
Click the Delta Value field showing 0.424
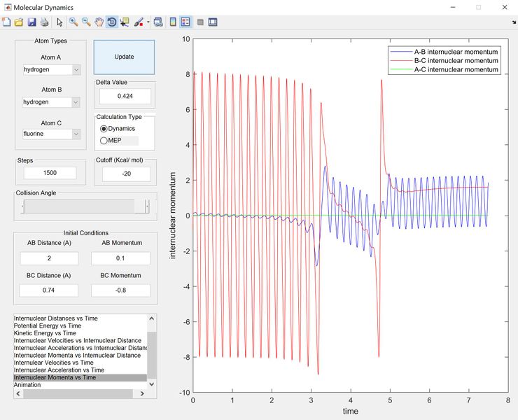[x=125, y=96]
